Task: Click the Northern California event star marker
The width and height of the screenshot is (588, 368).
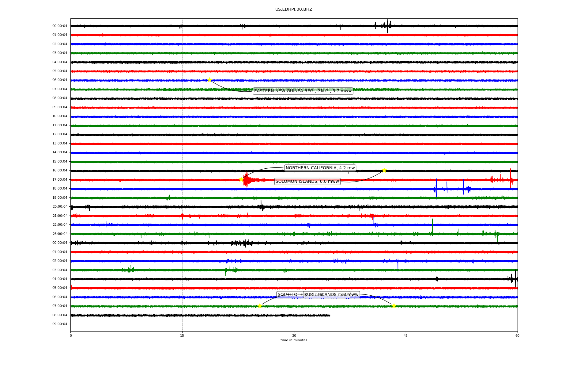Action: (241, 179)
